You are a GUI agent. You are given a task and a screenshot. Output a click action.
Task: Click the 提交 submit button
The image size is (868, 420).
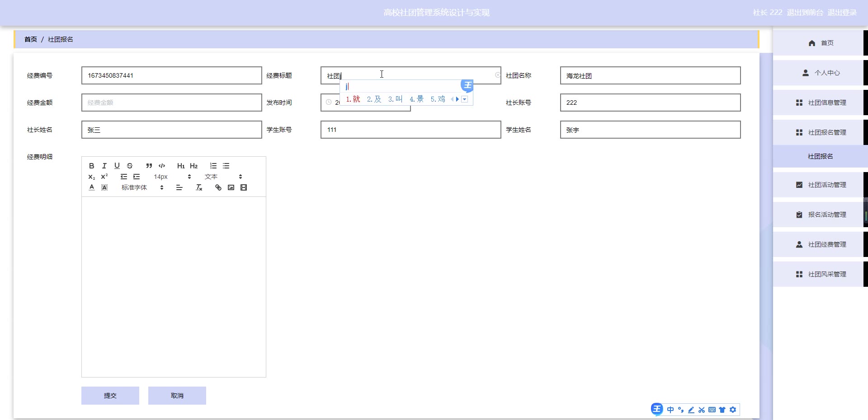pyautogui.click(x=110, y=396)
